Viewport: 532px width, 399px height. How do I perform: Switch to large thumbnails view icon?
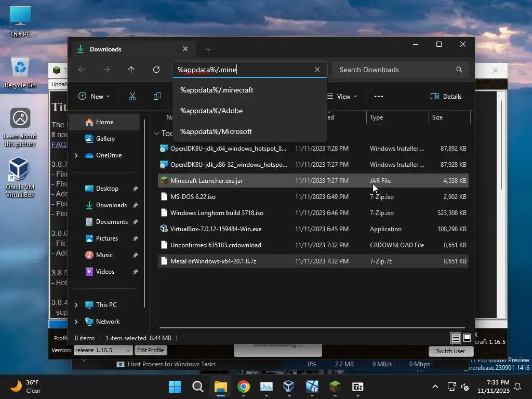click(x=467, y=338)
